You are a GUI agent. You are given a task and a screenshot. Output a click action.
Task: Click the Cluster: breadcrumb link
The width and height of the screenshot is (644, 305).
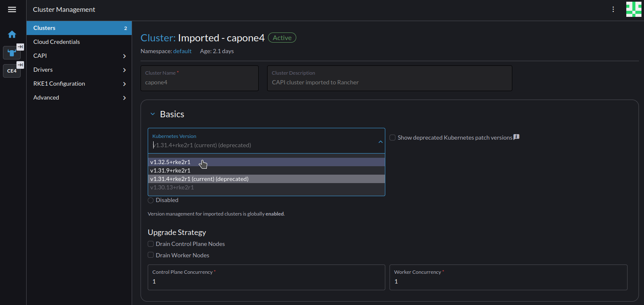coord(158,38)
